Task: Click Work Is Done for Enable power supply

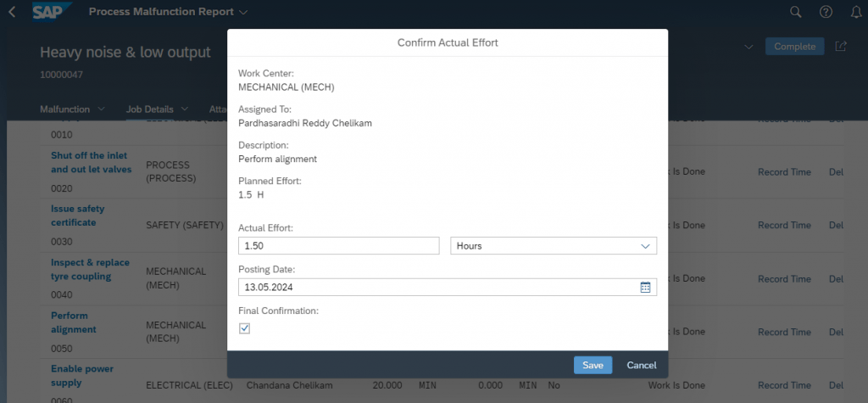Action: tap(676, 385)
